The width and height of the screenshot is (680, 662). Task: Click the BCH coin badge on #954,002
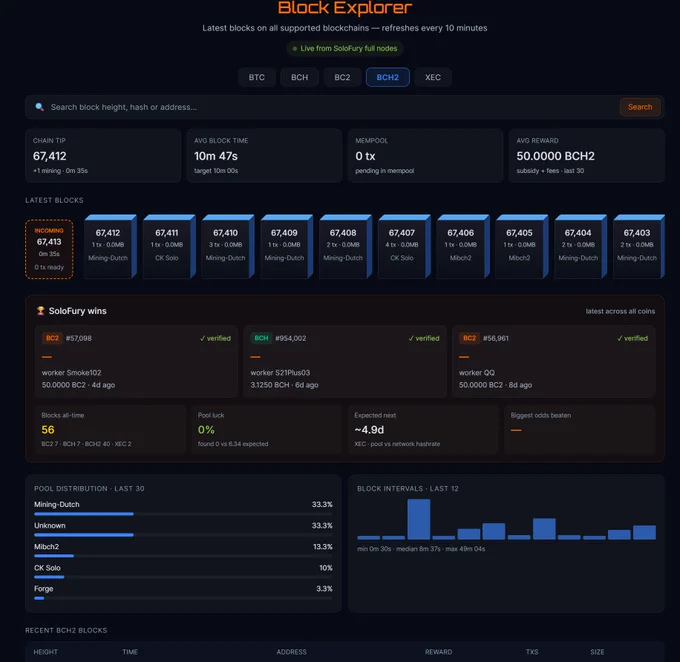(x=261, y=338)
